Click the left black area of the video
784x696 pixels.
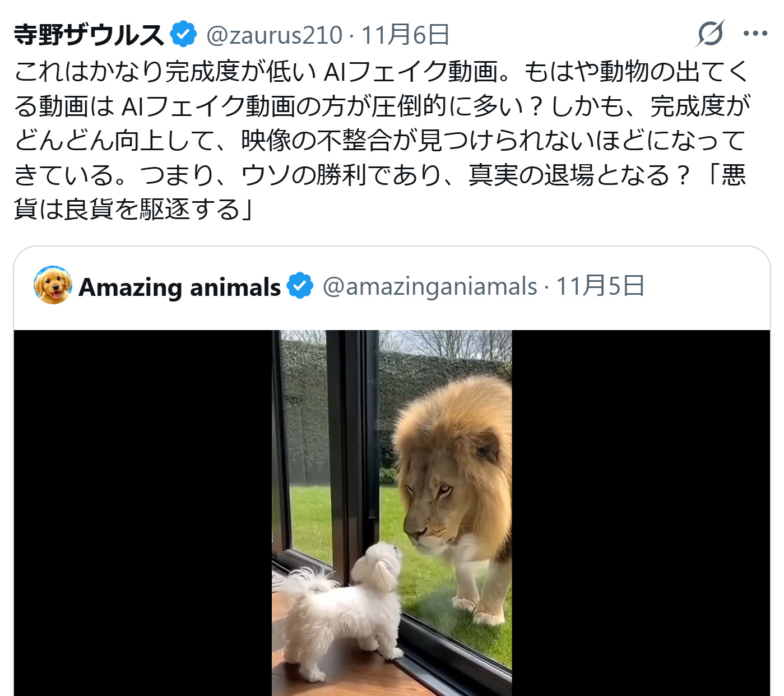tap(143, 513)
